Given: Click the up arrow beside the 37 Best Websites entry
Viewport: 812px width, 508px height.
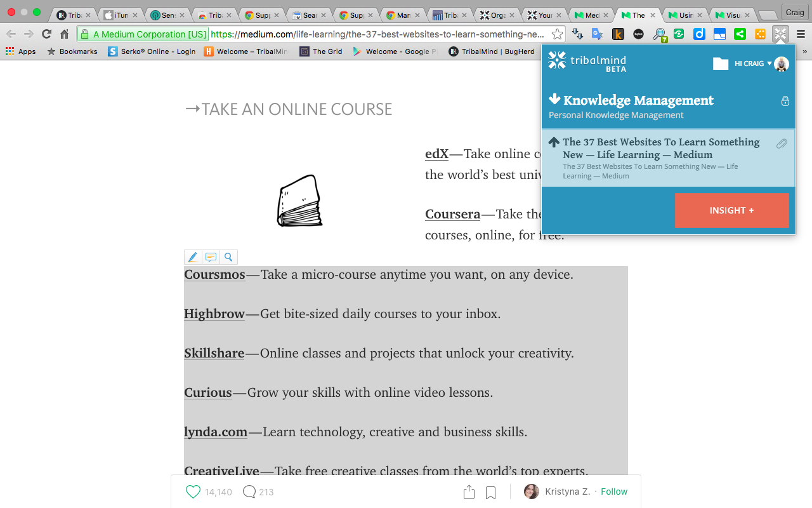Looking at the screenshot, I should tap(554, 142).
